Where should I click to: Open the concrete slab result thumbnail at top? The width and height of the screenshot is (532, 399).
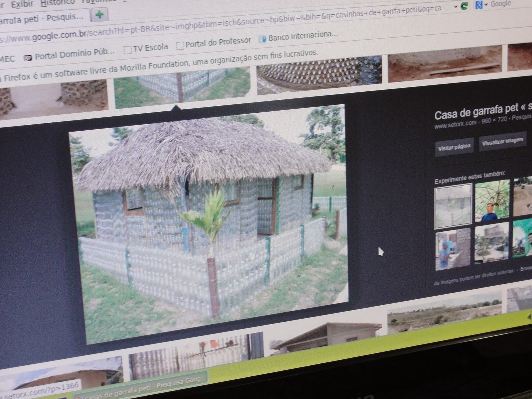(445, 64)
